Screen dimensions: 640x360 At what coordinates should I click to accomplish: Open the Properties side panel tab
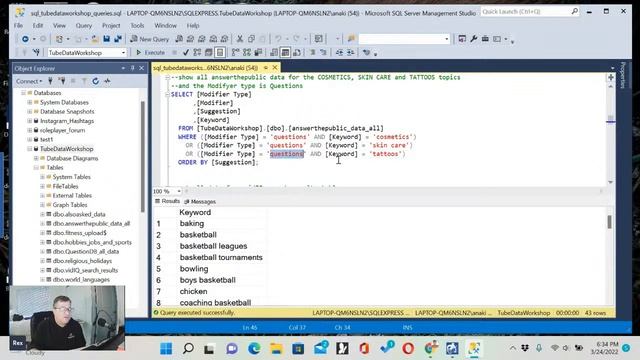[x=622, y=75]
